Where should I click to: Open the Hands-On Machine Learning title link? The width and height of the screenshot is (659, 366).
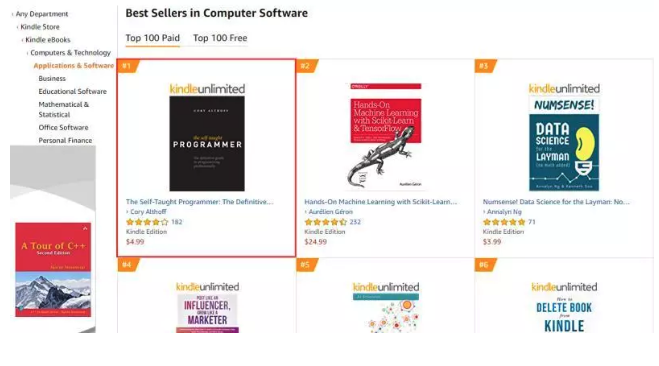[x=380, y=202]
